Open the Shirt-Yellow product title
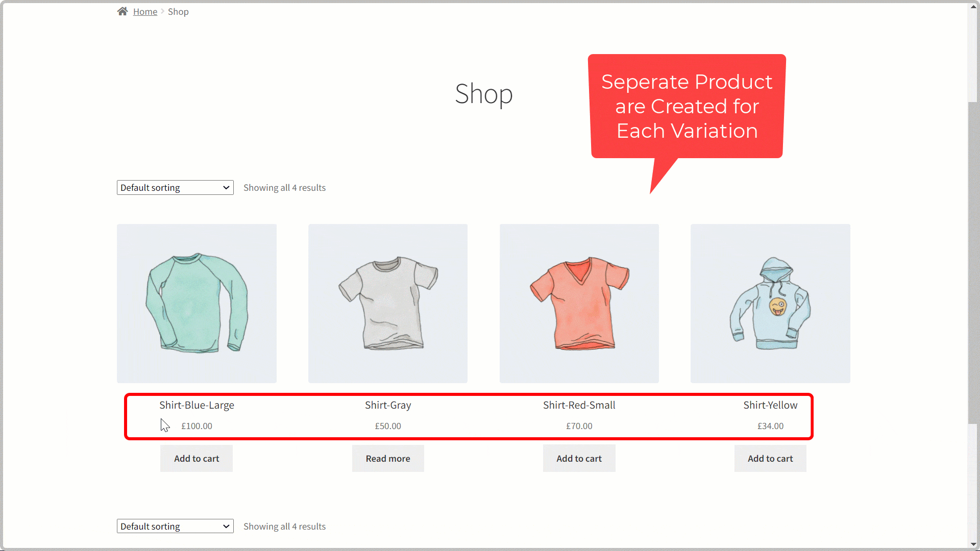 (771, 405)
